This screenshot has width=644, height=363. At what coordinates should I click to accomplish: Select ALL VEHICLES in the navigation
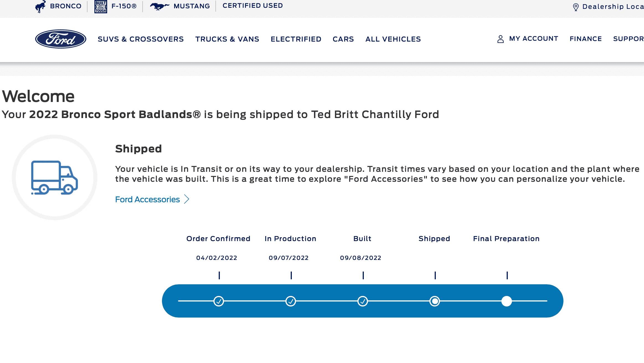pyautogui.click(x=392, y=39)
